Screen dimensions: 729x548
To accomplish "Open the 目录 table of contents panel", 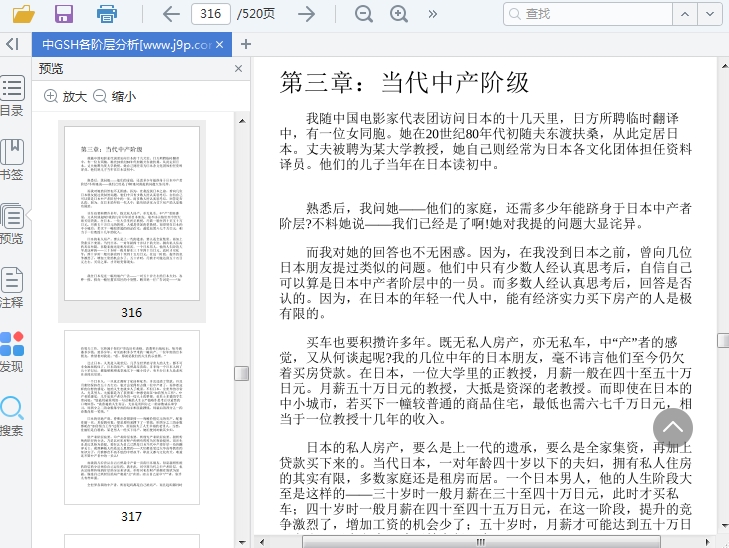I will 12,95.
